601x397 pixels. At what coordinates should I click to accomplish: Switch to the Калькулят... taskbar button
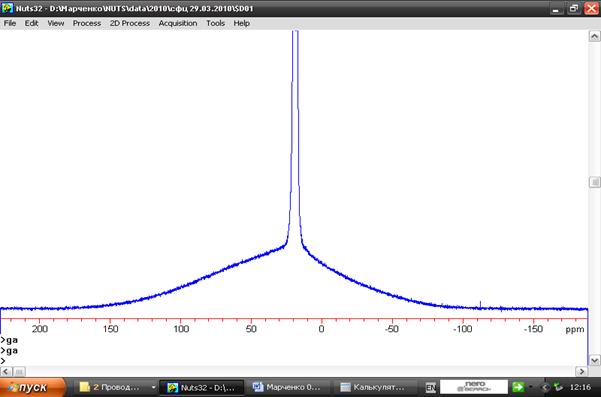(374, 387)
